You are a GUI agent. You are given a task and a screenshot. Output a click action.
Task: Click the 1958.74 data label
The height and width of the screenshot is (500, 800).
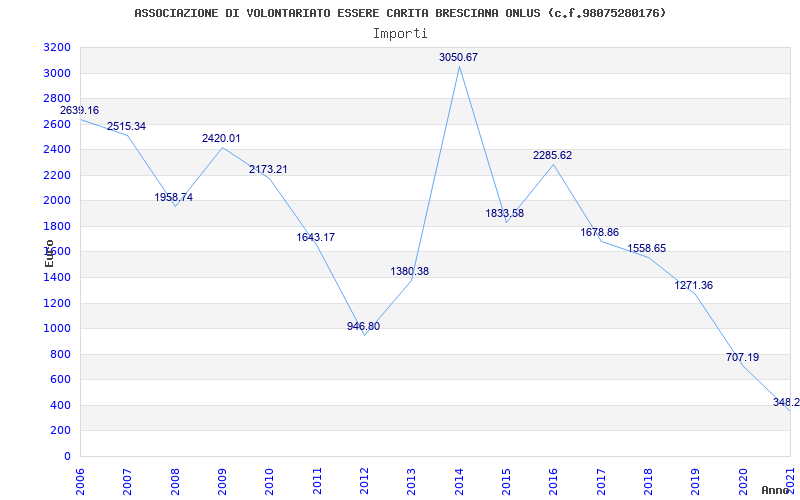point(174,197)
